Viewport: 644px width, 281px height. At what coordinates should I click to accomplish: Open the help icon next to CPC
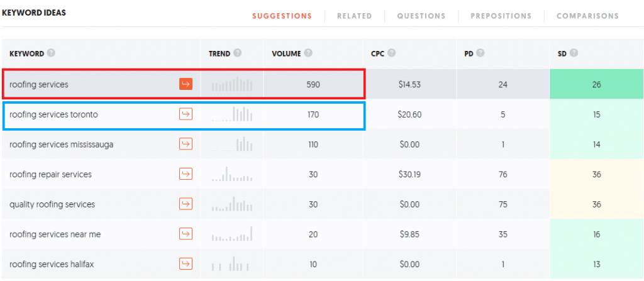(x=392, y=53)
